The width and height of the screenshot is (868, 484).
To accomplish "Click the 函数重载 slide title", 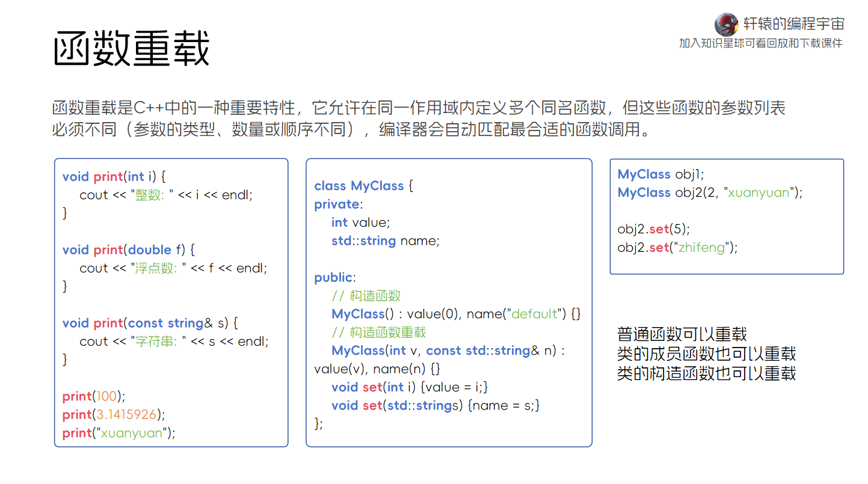I will [x=131, y=49].
